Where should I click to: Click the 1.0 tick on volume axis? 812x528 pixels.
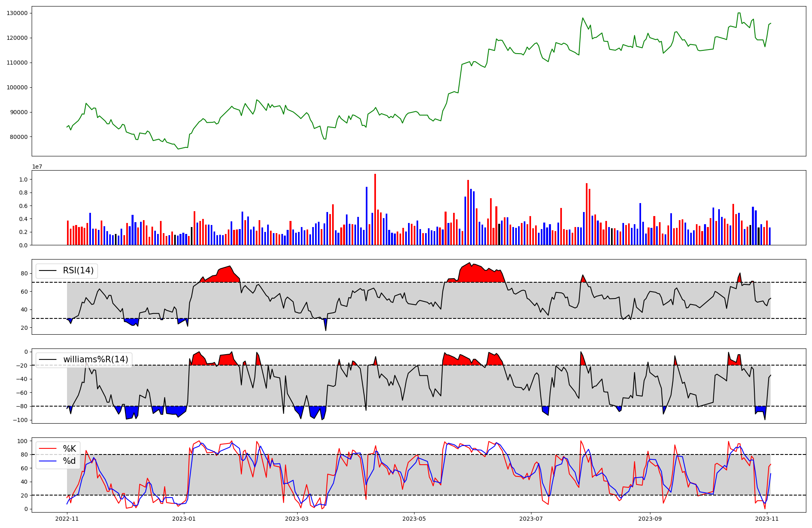[x=24, y=180]
